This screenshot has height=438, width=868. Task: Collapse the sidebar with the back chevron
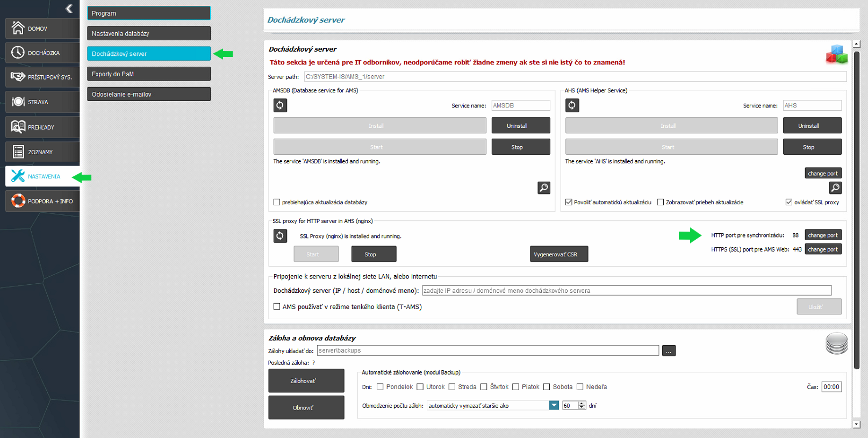tap(69, 8)
